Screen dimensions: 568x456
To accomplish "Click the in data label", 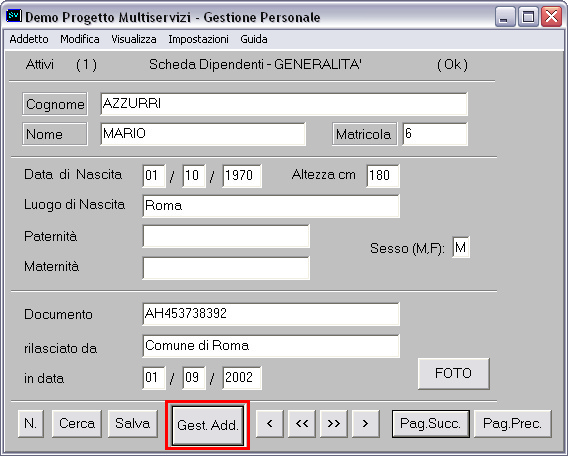I will click(44, 378).
